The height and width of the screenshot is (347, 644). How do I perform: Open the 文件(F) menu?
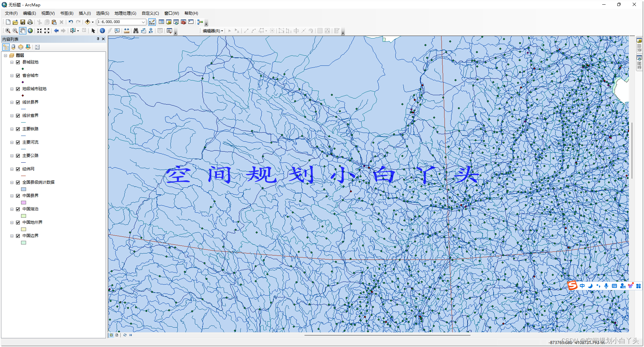click(11, 13)
